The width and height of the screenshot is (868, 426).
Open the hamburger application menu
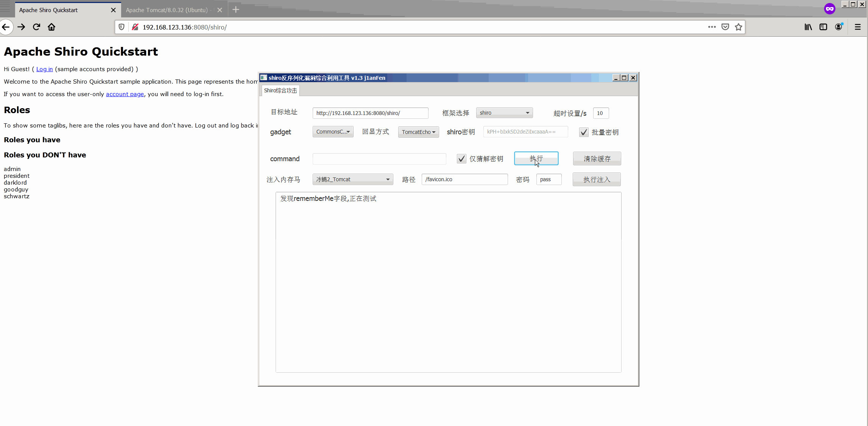click(x=858, y=27)
